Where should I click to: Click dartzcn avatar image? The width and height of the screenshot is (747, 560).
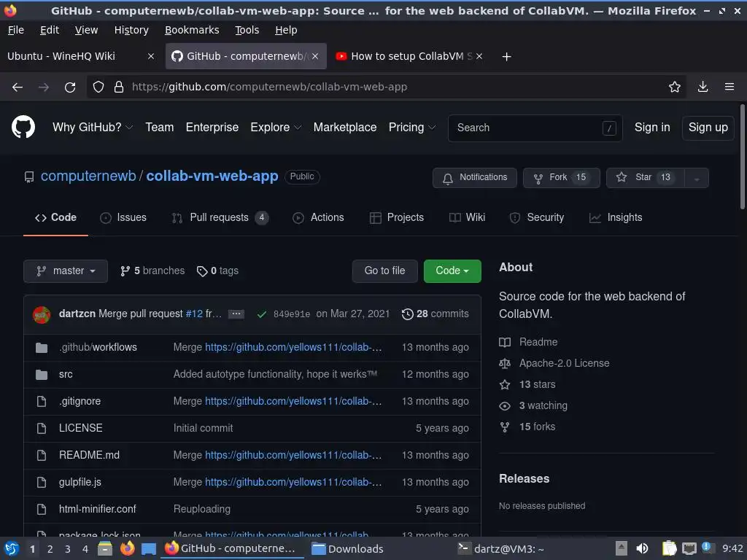point(42,315)
